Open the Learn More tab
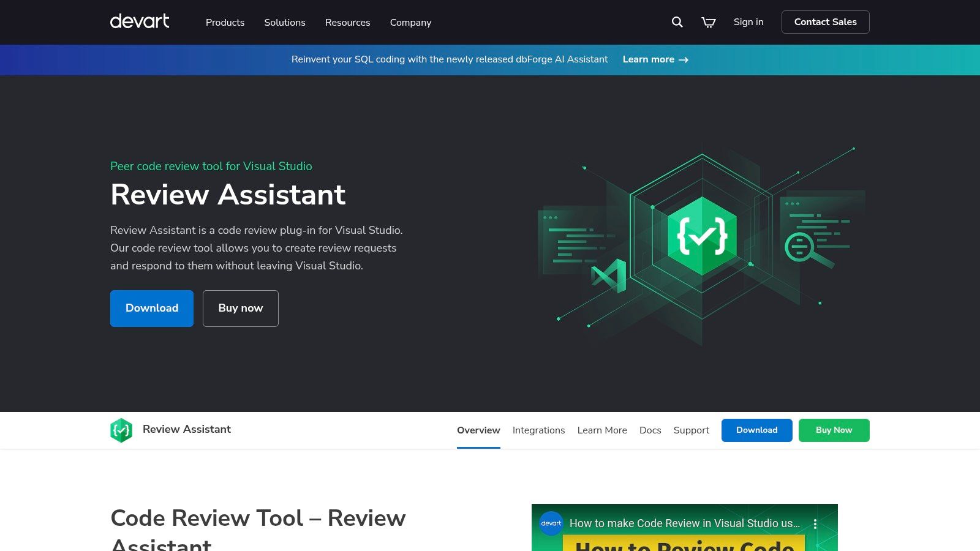This screenshot has width=980, height=551. coord(602,430)
